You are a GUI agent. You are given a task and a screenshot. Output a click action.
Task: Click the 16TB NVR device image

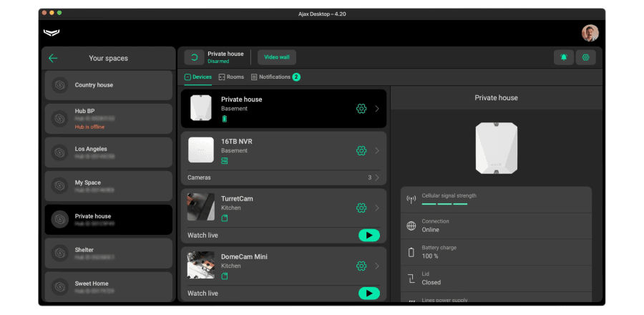click(x=201, y=150)
